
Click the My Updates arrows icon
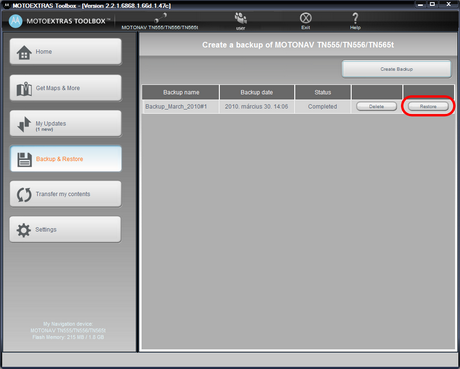(x=24, y=124)
